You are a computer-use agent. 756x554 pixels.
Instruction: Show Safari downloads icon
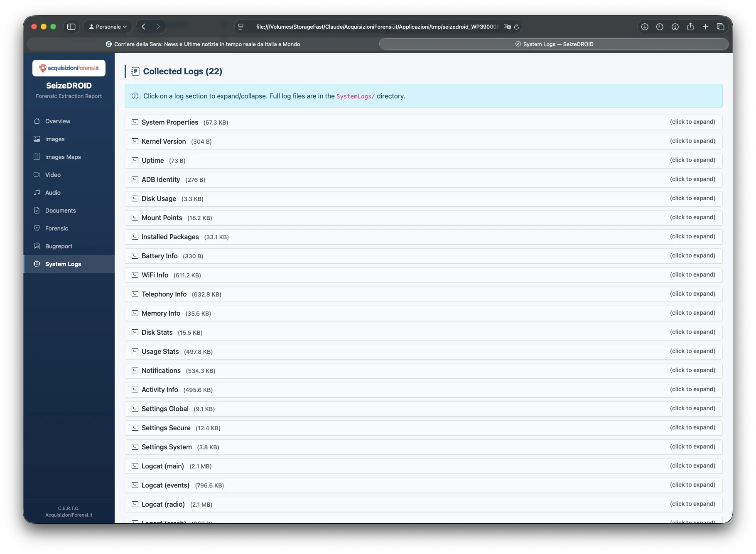click(645, 27)
